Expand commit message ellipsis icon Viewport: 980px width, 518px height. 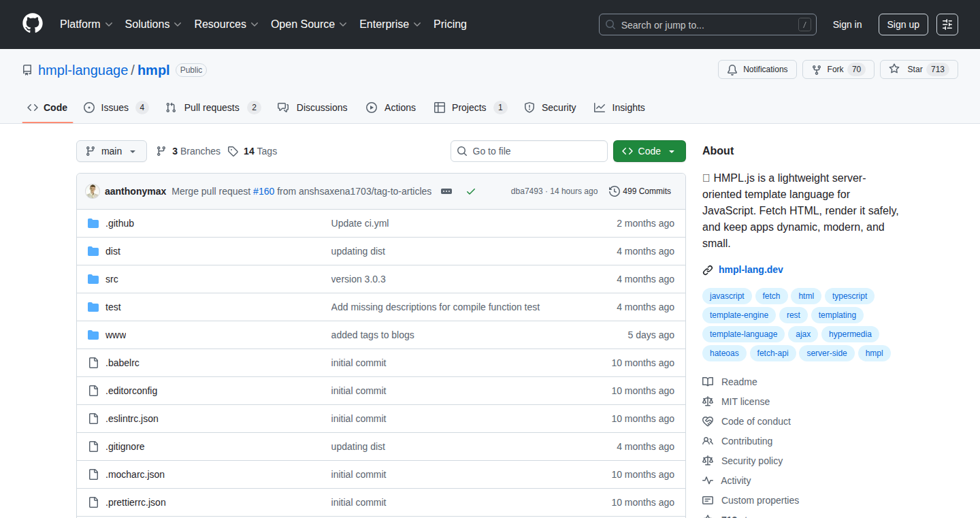tap(446, 191)
